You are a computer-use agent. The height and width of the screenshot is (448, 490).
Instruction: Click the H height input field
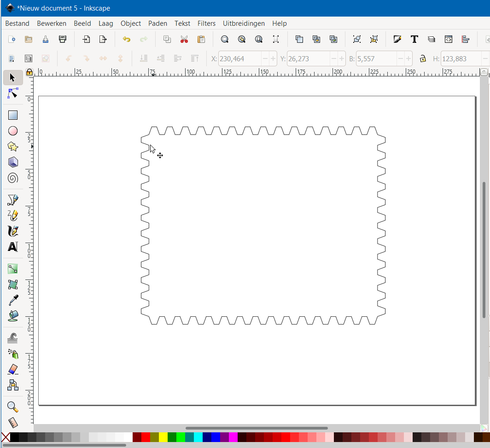461,59
